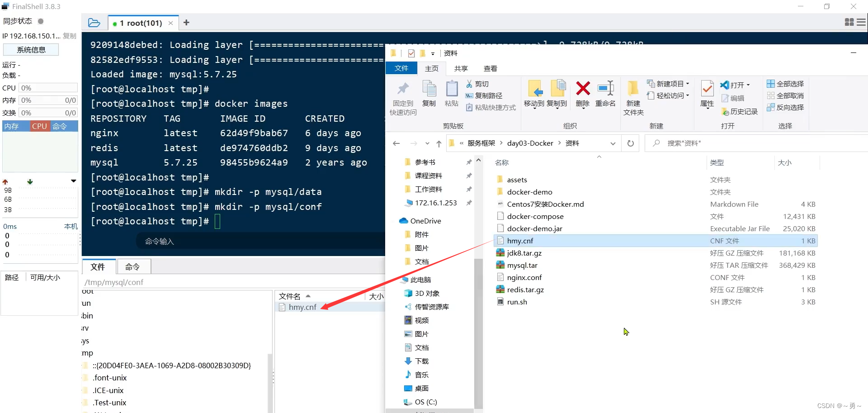The image size is (868, 413).
Task: Click Invert Selection in ribbon
Action: [786, 107]
